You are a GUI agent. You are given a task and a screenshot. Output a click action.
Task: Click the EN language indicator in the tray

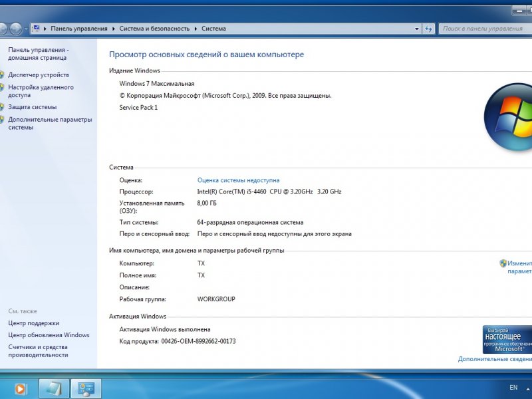[513, 388]
